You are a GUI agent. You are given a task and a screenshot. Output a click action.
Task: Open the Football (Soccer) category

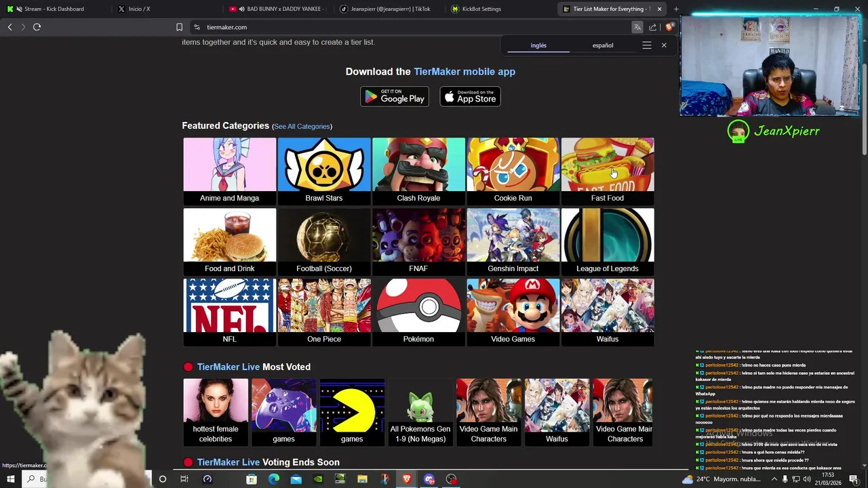pos(324,241)
